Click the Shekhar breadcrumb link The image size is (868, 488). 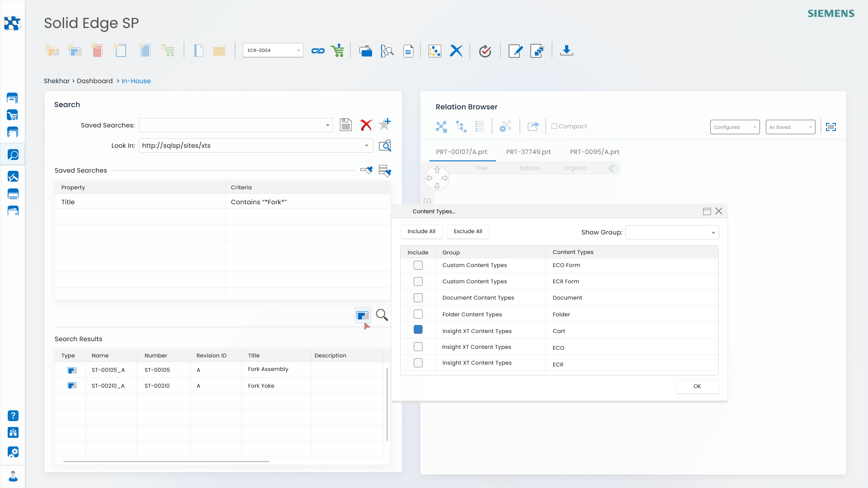[x=57, y=81]
